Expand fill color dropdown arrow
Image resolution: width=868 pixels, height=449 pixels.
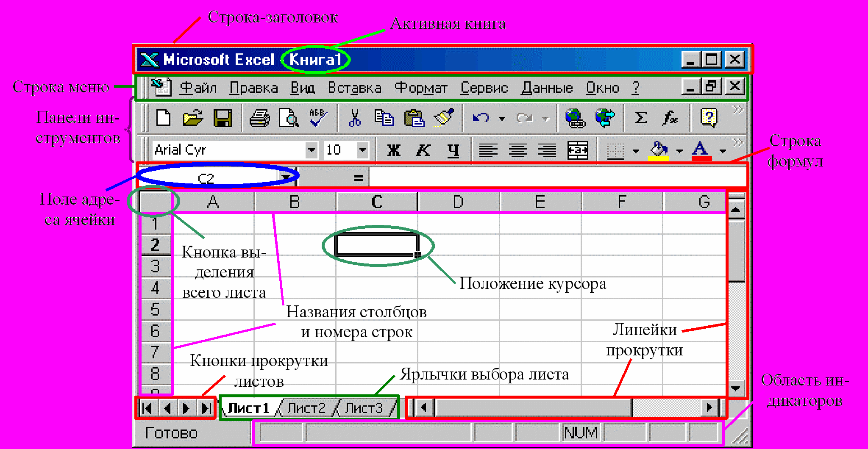click(x=679, y=151)
